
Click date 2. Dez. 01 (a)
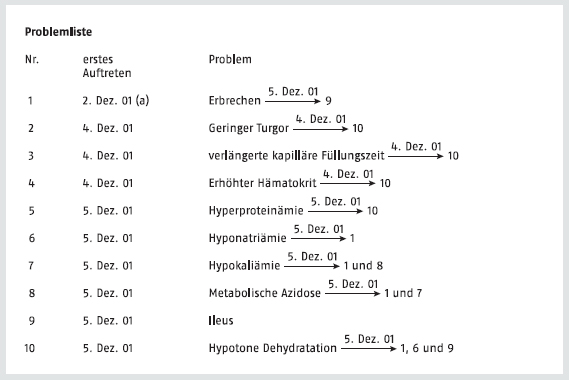(x=116, y=101)
